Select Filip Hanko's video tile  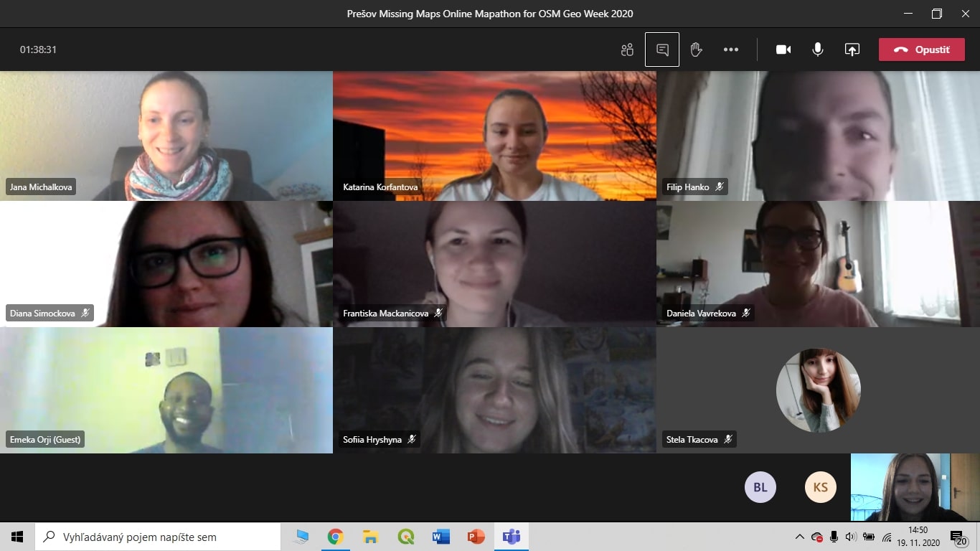point(818,136)
